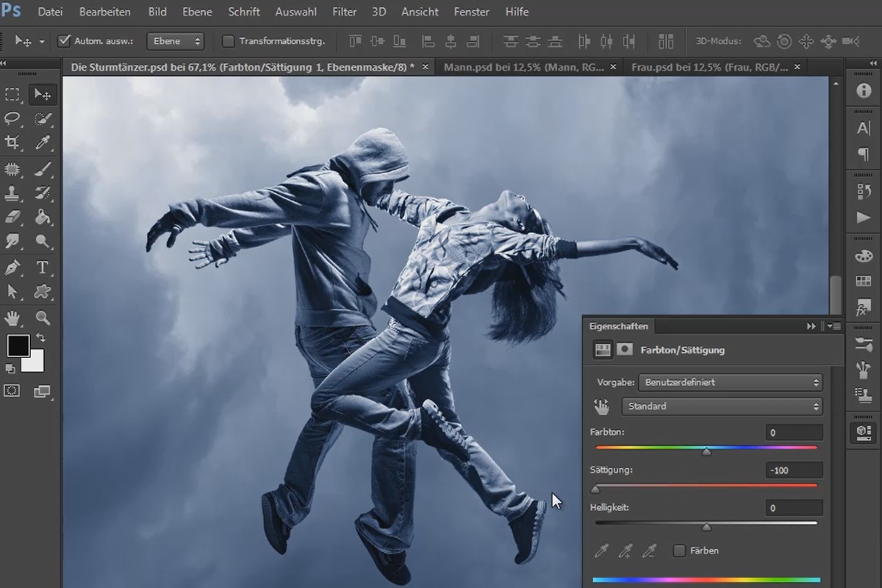The image size is (882, 588).
Task: Click the Sättigung slider handle
Action: [595, 489]
